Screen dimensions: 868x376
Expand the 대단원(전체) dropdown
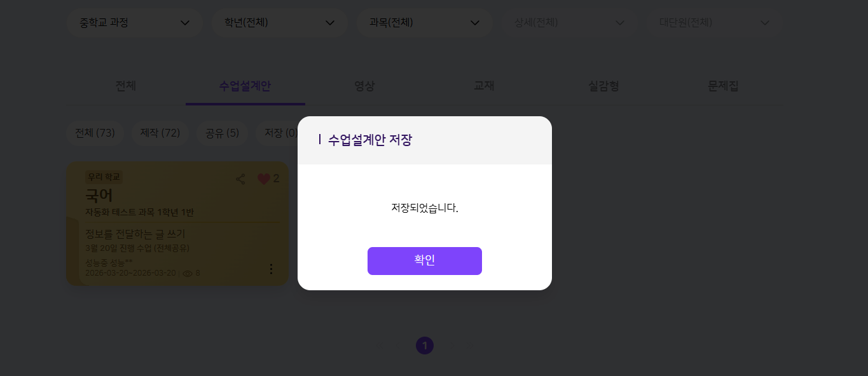pyautogui.click(x=715, y=23)
